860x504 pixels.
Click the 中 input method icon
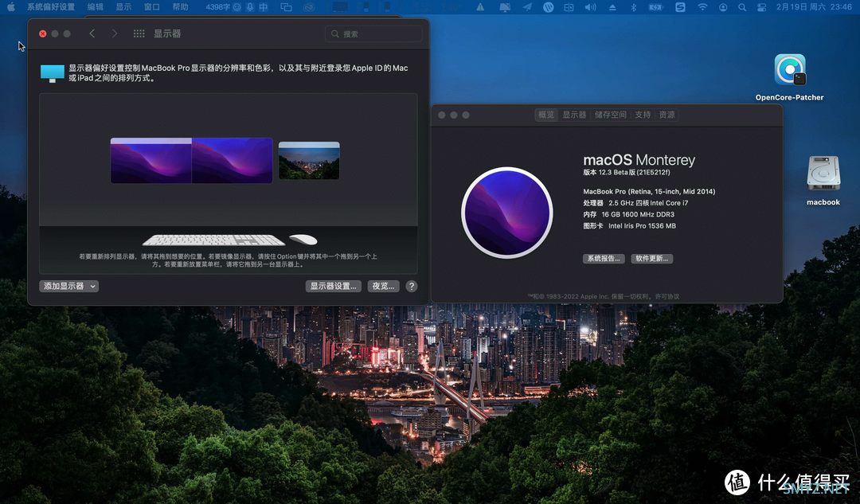point(264,7)
